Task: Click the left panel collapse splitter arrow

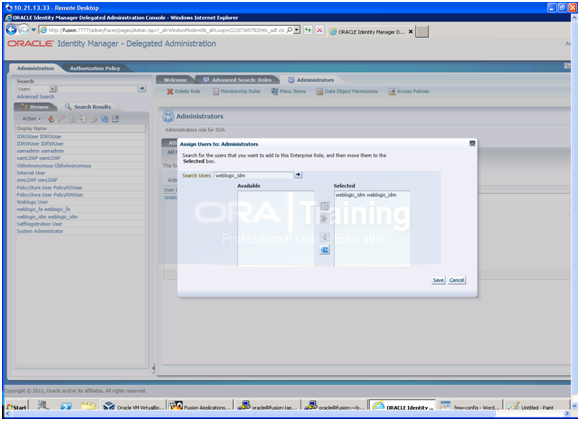Action: tap(154, 368)
